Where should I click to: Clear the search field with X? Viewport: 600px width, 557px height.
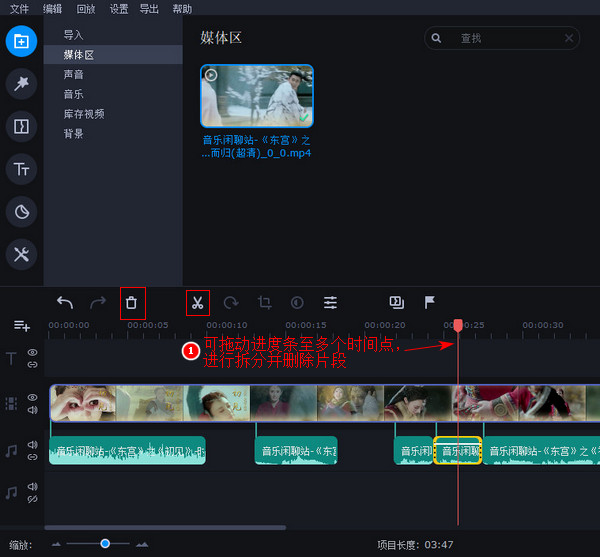pos(569,38)
